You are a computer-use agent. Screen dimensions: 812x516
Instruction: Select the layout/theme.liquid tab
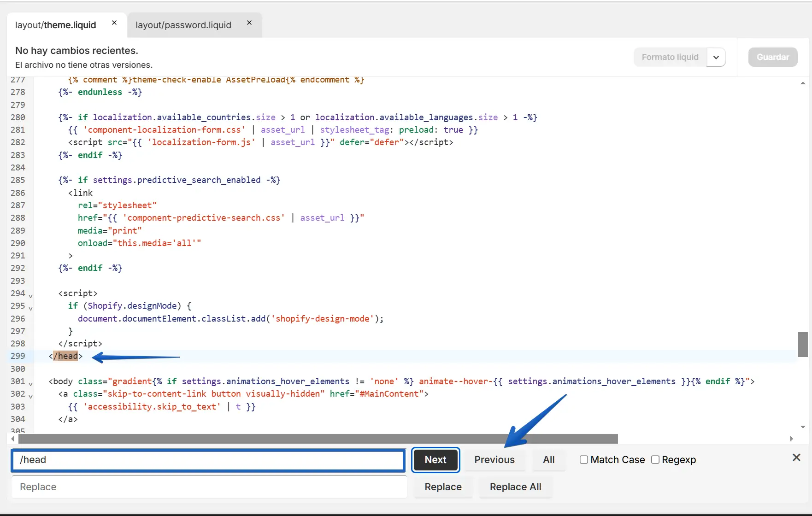pyautogui.click(x=56, y=25)
